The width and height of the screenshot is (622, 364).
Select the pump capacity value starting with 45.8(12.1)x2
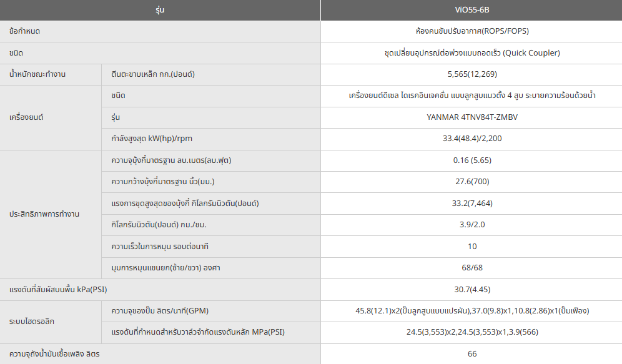point(471,310)
